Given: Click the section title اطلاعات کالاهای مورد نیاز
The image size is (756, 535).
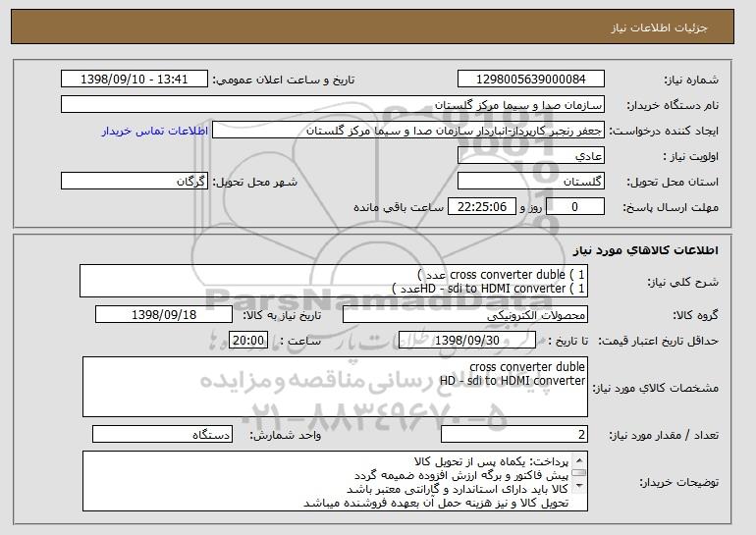Looking at the screenshot, I should [x=646, y=250].
